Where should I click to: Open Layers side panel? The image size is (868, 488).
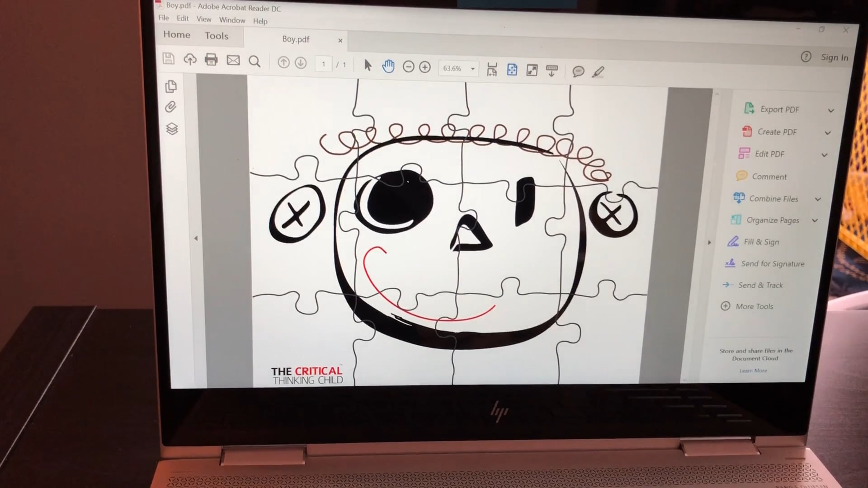point(172,129)
